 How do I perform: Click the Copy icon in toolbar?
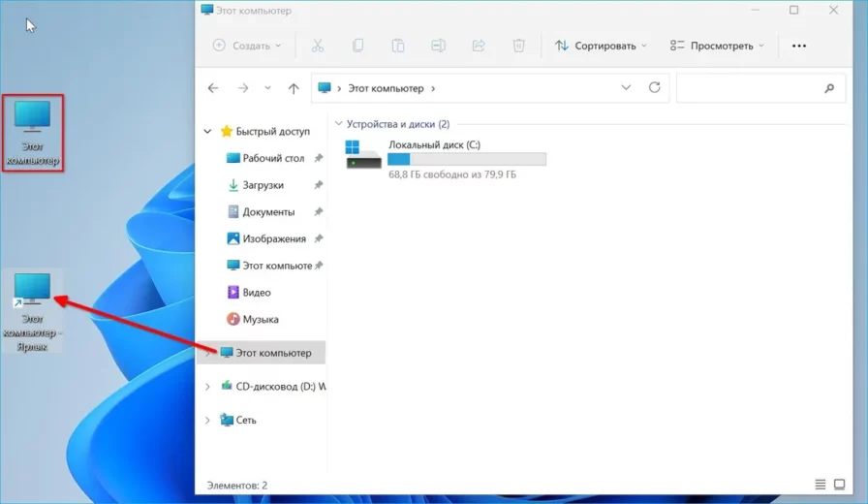[x=357, y=46]
